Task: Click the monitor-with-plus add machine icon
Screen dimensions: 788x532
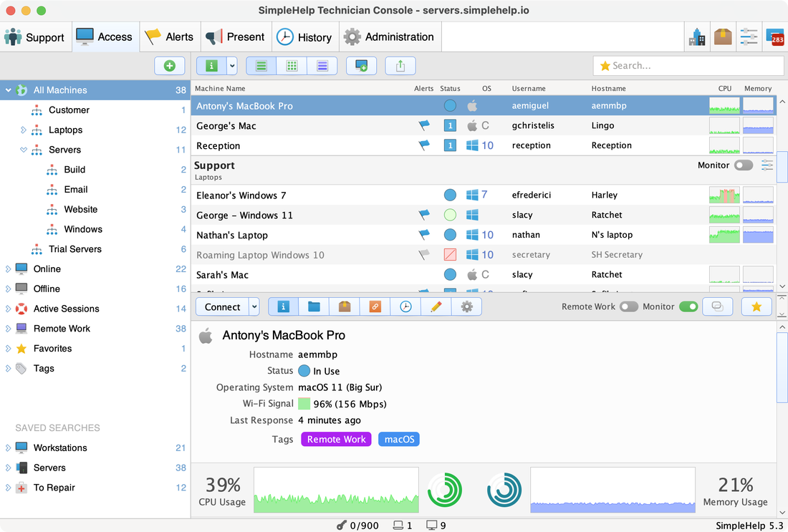Action: pos(361,66)
